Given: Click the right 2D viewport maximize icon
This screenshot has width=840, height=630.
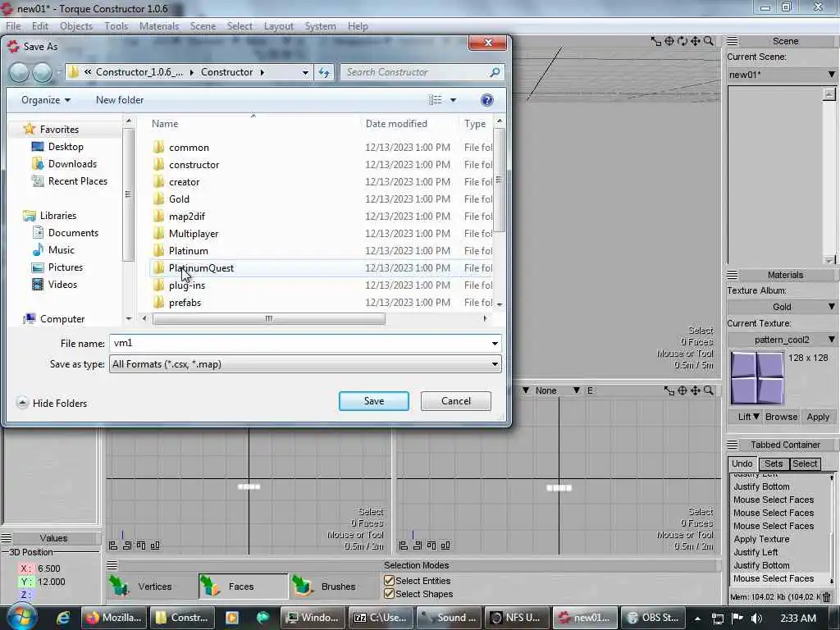Looking at the screenshot, I should click(669, 390).
